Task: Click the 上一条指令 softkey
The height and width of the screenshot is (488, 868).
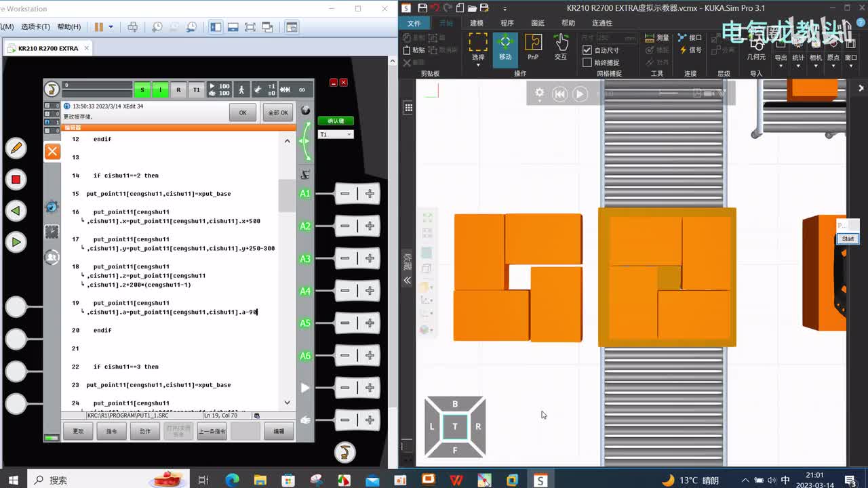Action: click(212, 431)
